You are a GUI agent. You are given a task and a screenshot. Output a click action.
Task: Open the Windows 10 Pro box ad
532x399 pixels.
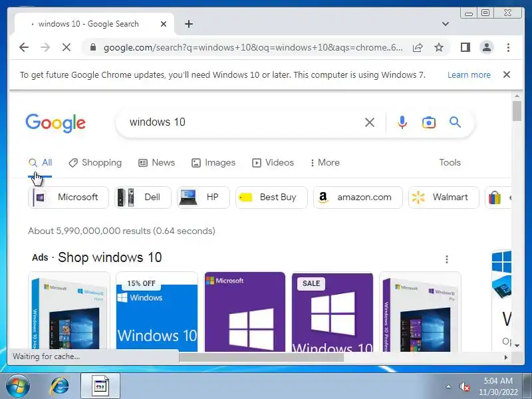coord(420,311)
